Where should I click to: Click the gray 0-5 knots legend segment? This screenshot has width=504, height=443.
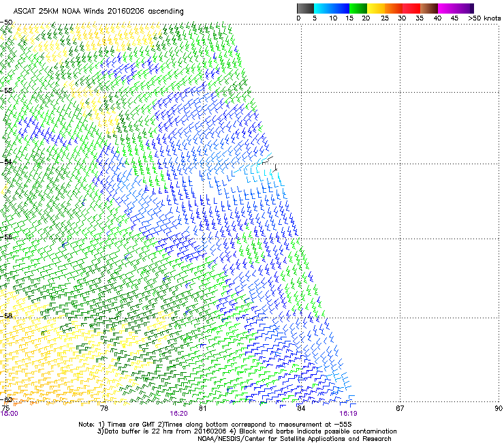click(305, 8)
